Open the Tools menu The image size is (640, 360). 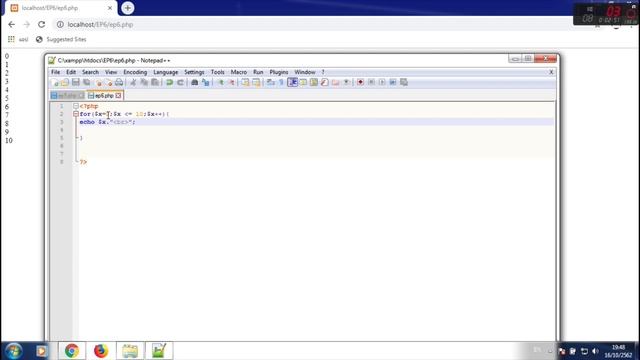pyautogui.click(x=218, y=72)
